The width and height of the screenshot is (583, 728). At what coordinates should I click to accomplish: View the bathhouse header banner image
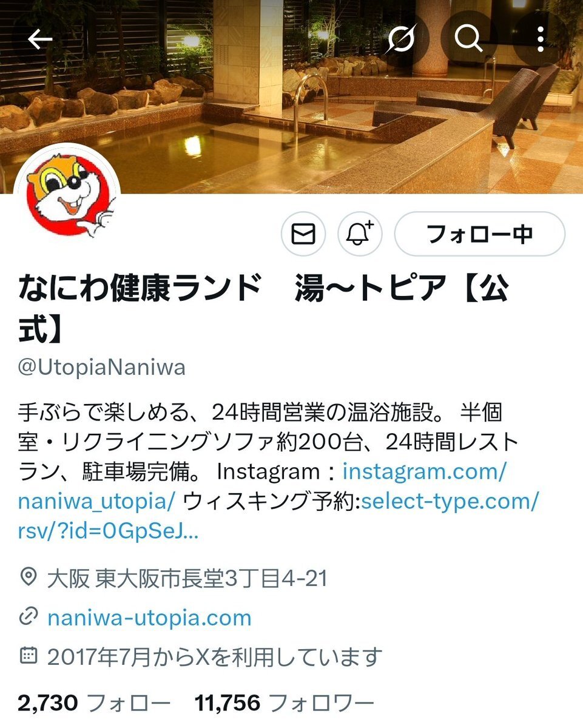[291, 97]
